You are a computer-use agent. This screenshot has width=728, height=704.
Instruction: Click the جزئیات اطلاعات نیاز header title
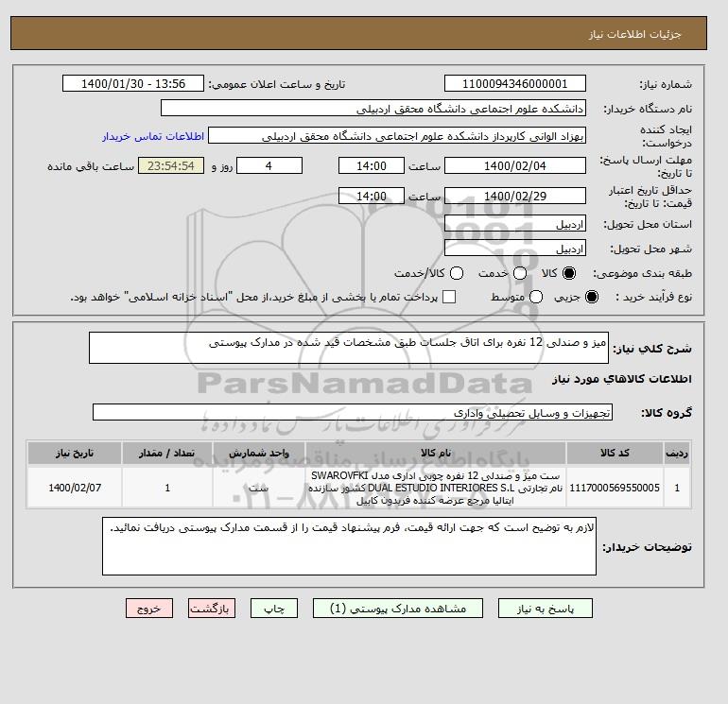(634, 34)
